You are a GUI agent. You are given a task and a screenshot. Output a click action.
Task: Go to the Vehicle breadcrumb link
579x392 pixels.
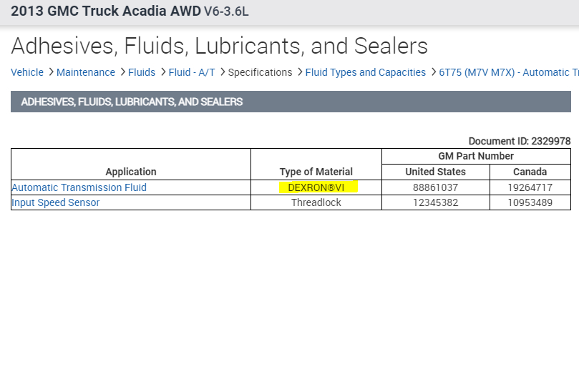tap(27, 72)
